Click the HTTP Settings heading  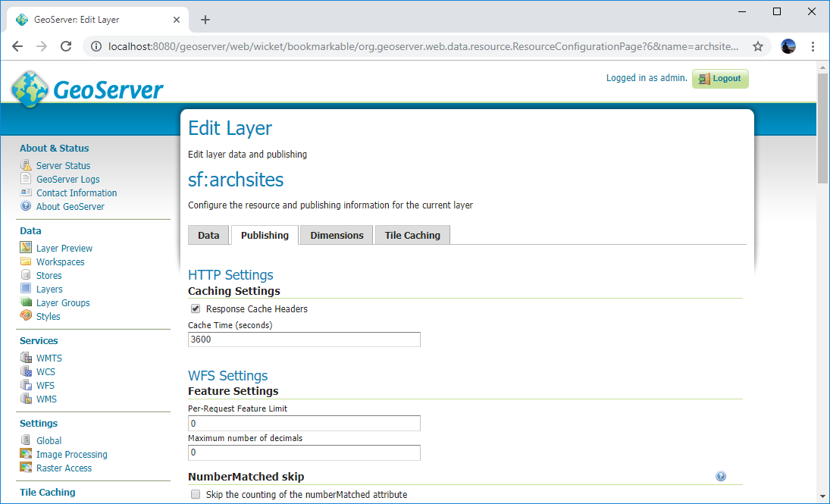pyautogui.click(x=230, y=275)
